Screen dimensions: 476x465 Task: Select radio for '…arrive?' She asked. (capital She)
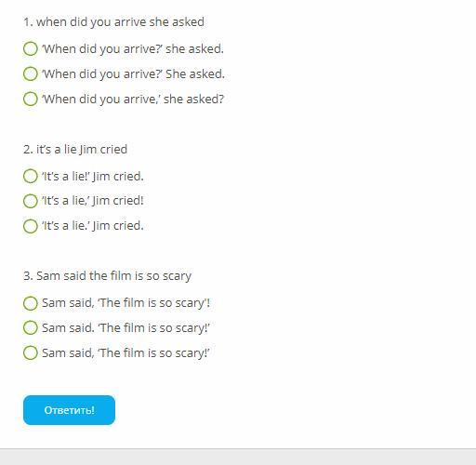click(31, 73)
